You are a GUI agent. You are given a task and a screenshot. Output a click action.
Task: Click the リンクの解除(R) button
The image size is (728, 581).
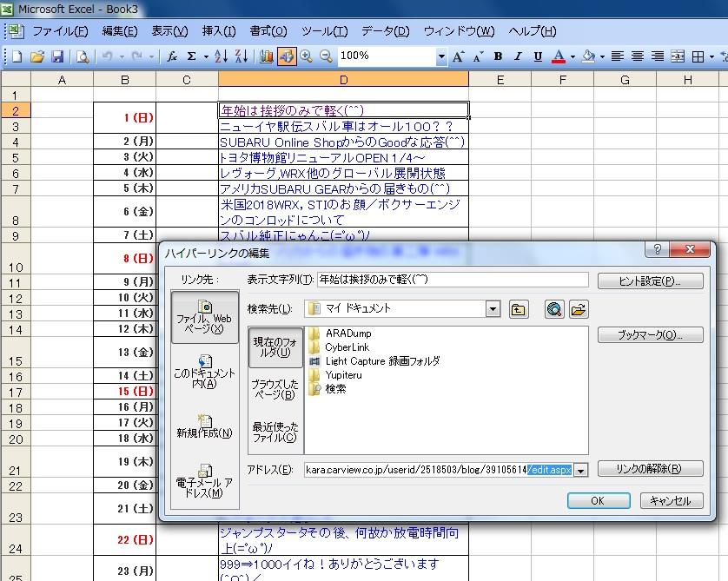(650, 469)
